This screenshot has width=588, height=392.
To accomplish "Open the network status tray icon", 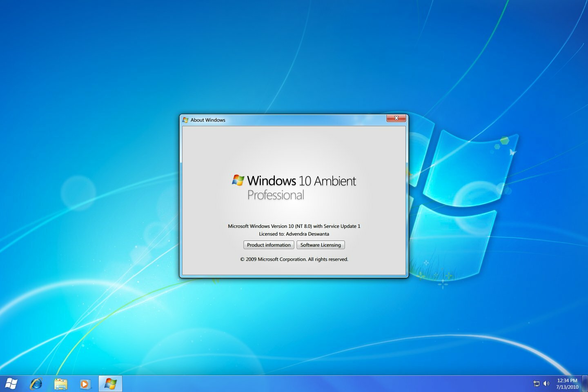I will click(536, 383).
